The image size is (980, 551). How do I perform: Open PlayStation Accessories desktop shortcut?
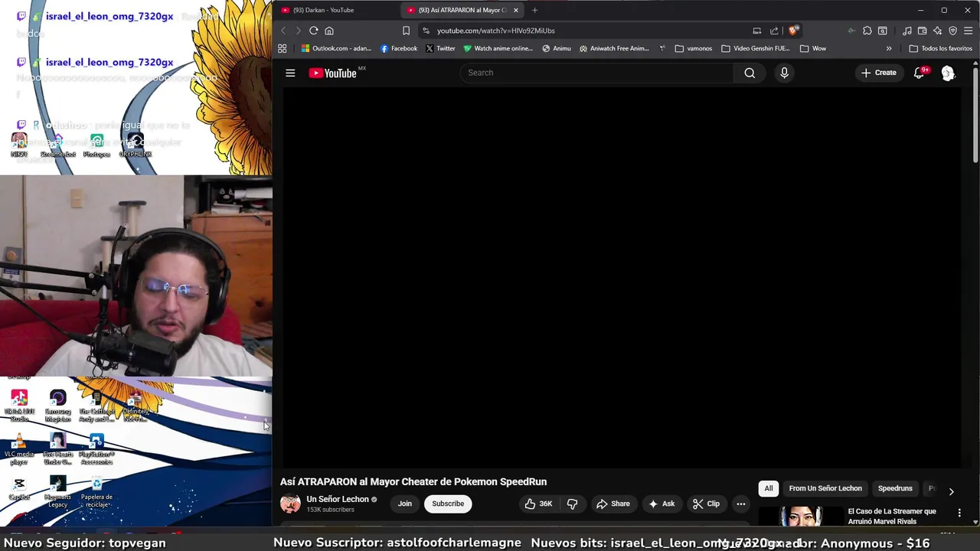tap(96, 449)
